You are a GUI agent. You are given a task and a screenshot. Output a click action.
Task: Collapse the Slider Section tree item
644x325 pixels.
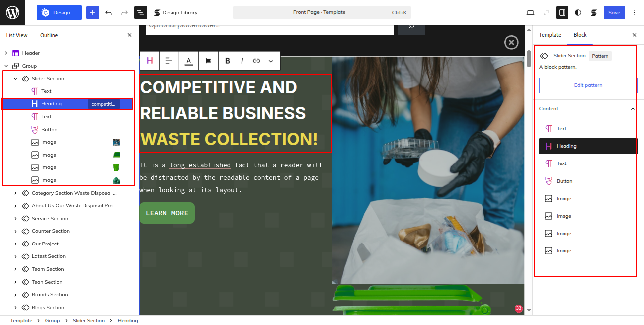(16, 79)
